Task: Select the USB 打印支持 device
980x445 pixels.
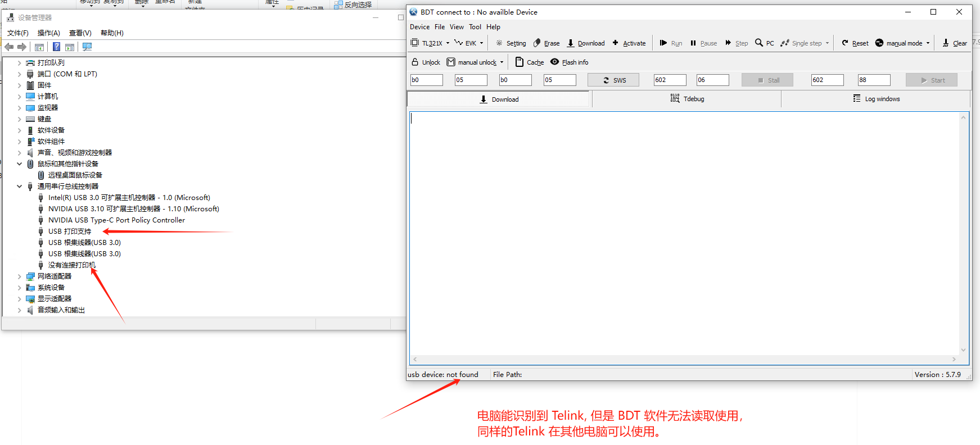Action: pos(70,231)
